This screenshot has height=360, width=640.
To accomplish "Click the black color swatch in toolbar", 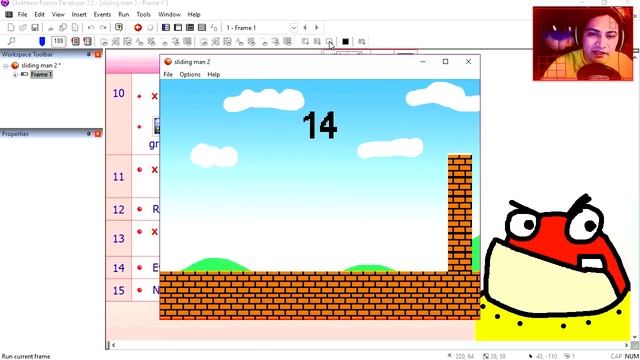I will pos(345,41).
